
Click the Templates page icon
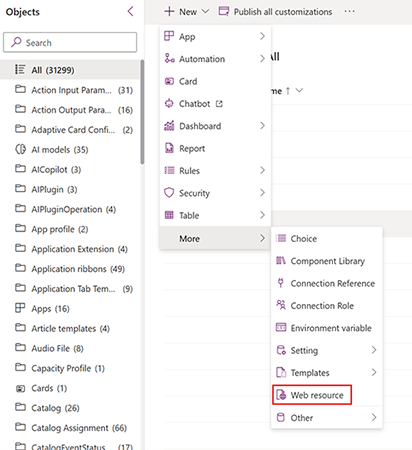pyautogui.click(x=281, y=372)
